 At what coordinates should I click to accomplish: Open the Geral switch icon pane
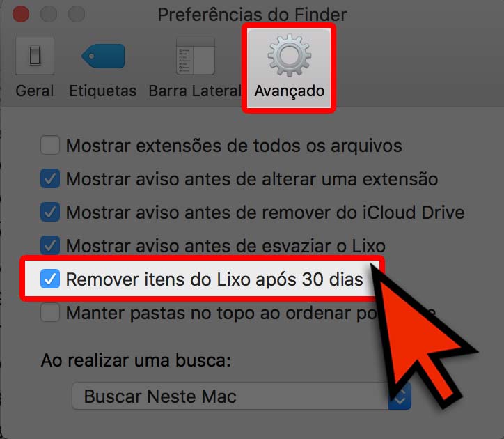pyautogui.click(x=35, y=56)
